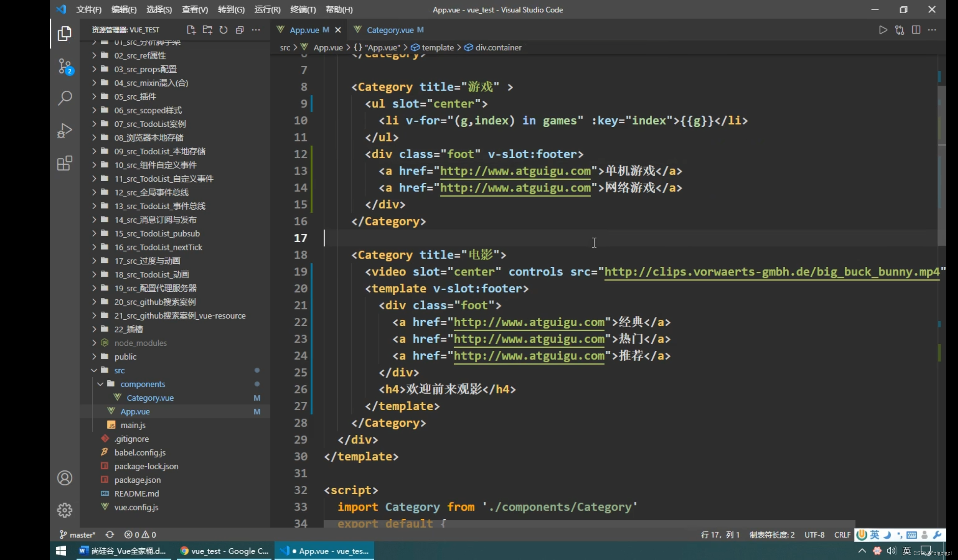Click the src breadcrumb item
Image resolution: width=958 pixels, height=560 pixels.
click(285, 47)
